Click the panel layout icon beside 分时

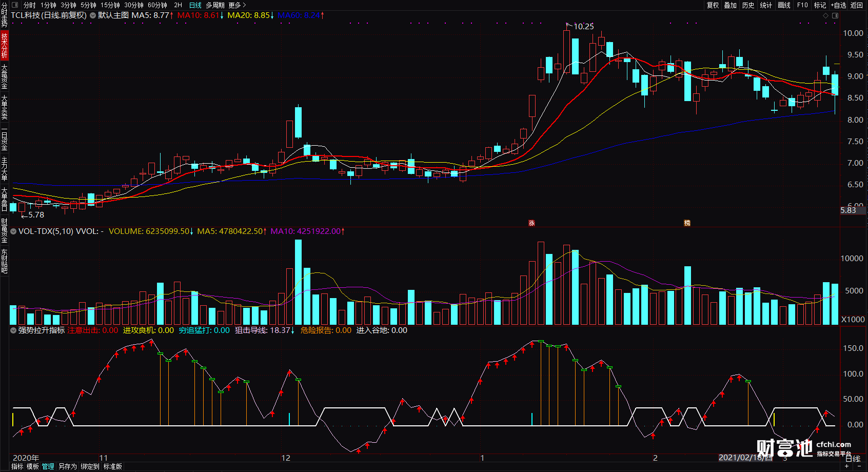click(15, 5)
